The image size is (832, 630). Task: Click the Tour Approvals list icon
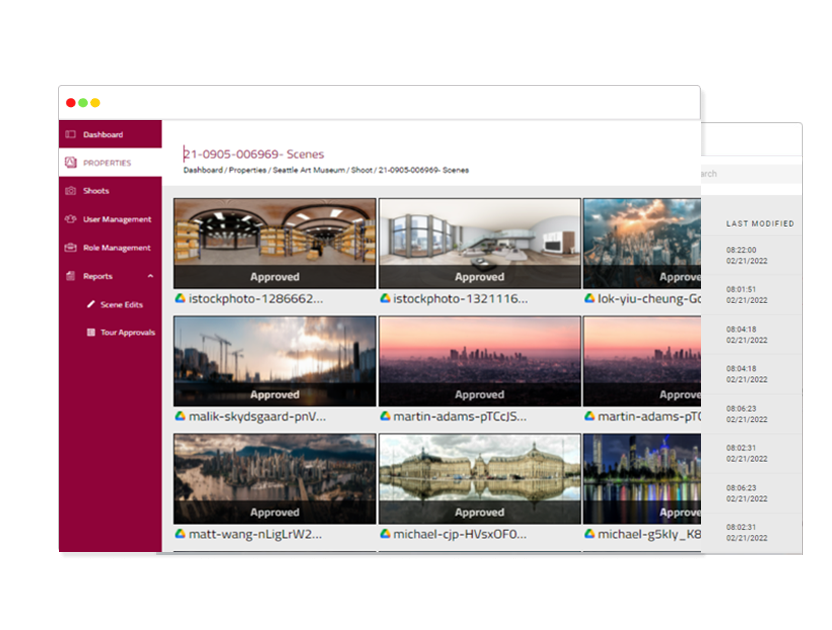click(91, 332)
